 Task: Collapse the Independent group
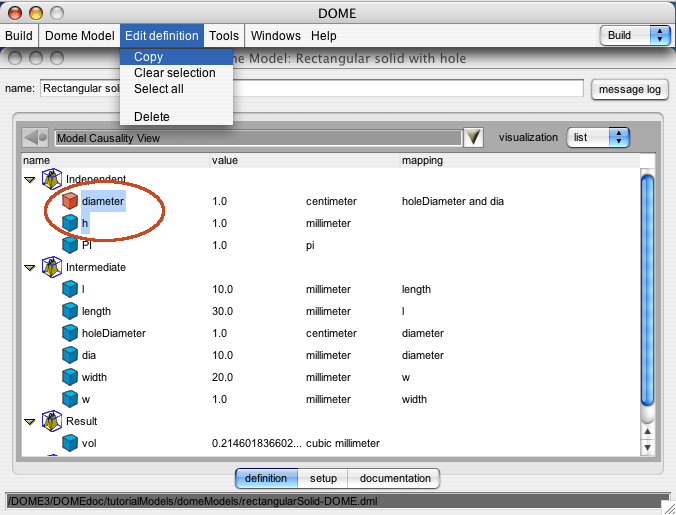30,180
